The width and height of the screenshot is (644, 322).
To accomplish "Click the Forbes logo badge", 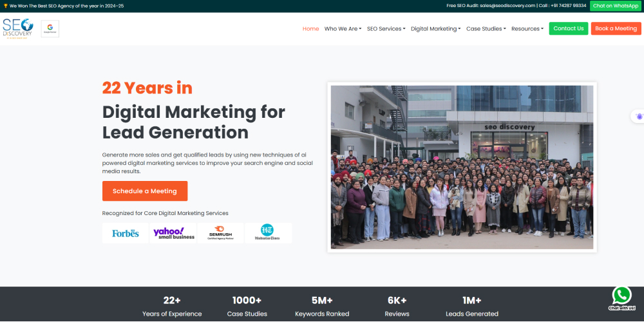I will click(125, 233).
